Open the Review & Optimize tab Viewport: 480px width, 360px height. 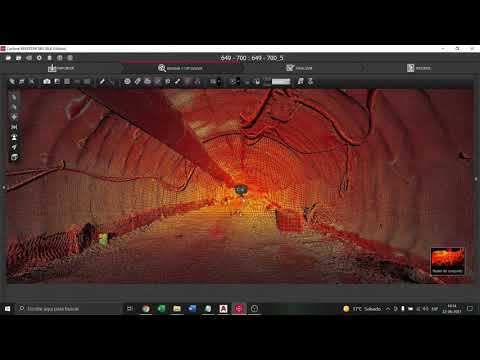pos(180,68)
